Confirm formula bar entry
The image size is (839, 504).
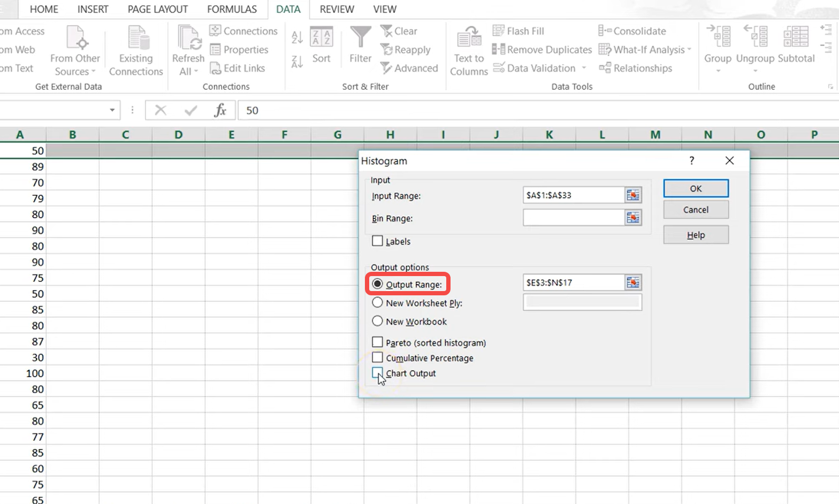pyautogui.click(x=190, y=110)
